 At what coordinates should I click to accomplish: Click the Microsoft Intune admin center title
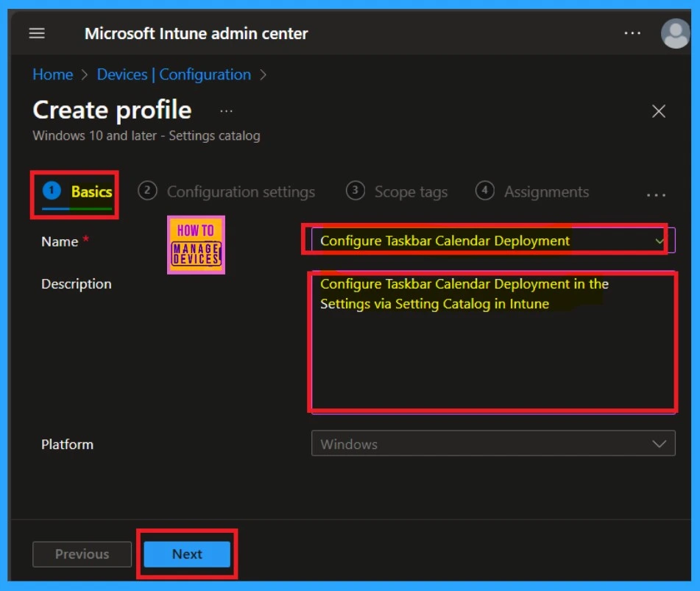point(197,33)
